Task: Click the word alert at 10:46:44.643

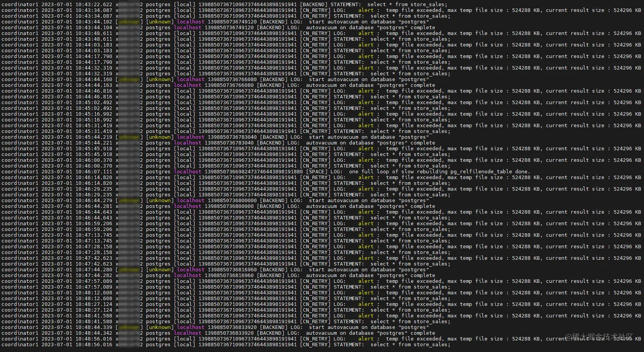Action: (366, 212)
